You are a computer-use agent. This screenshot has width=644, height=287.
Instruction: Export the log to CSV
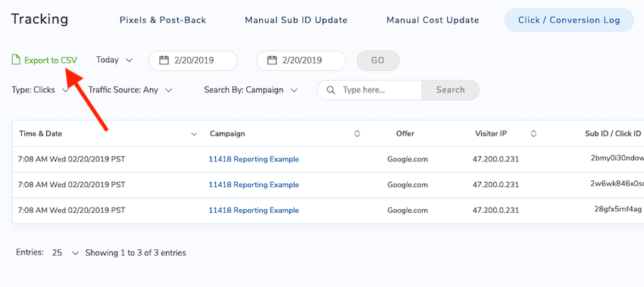(x=45, y=61)
